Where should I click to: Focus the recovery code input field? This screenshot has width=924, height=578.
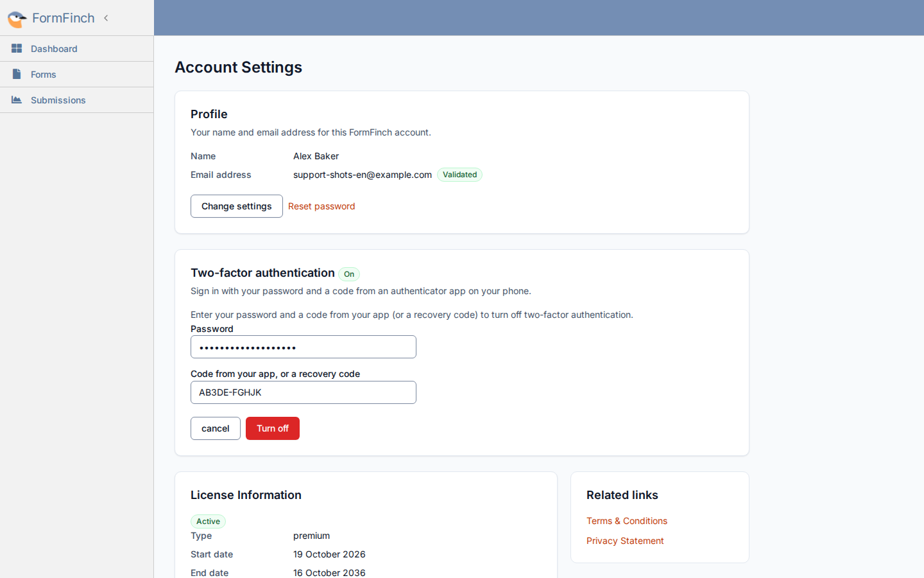pyautogui.click(x=304, y=392)
